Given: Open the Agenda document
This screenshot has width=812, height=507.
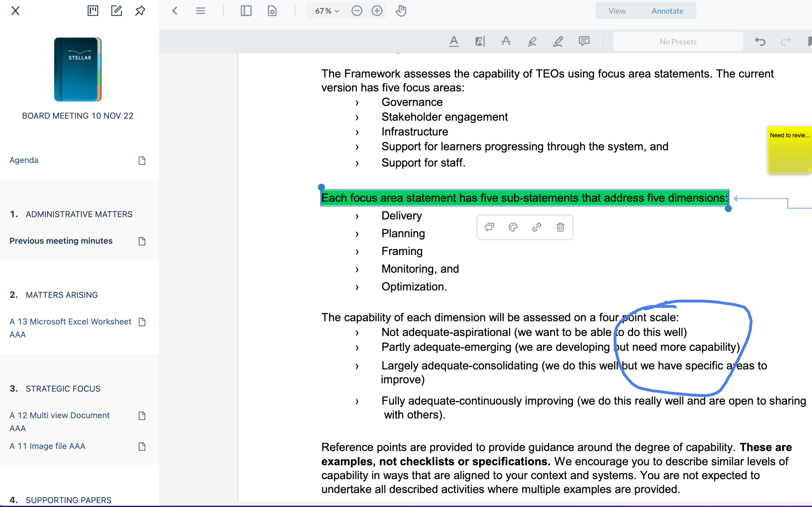Looking at the screenshot, I should 24,160.
